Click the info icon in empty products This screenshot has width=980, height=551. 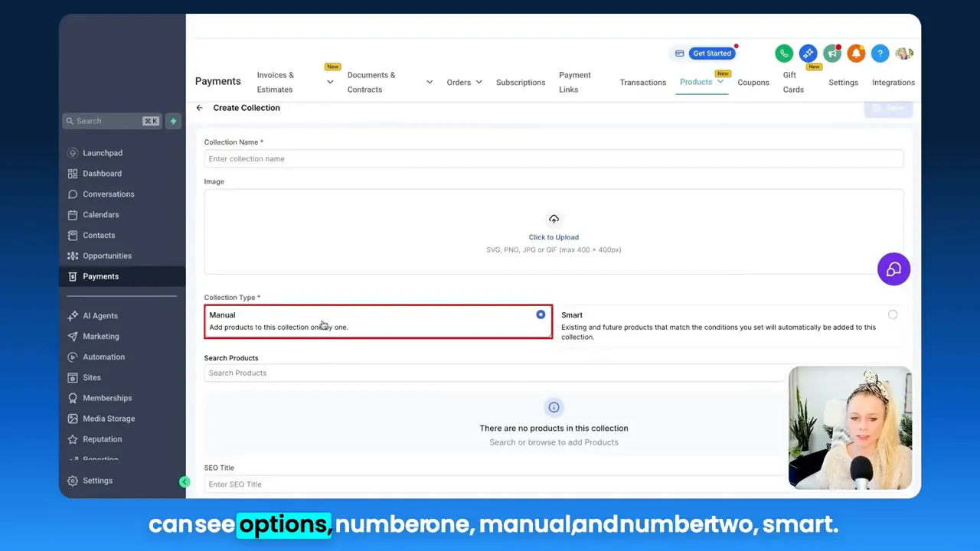[554, 407]
